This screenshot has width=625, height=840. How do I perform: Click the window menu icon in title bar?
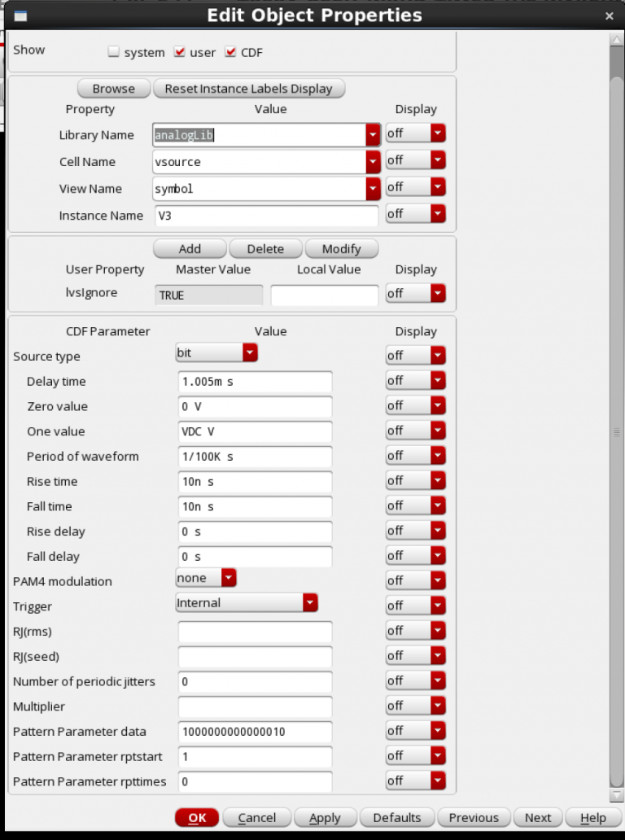[20, 15]
